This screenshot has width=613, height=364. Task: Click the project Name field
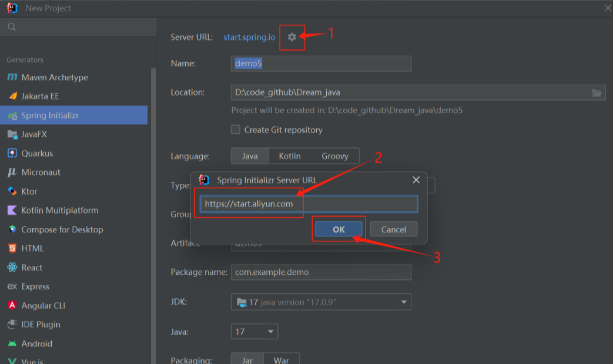click(x=321, y=63)
